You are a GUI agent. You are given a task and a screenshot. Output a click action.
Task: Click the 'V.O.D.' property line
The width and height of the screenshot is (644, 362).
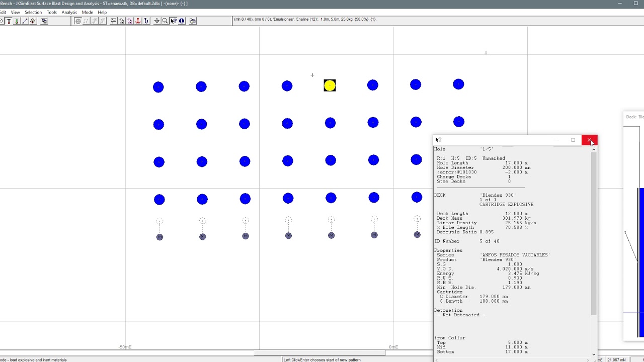[x=485, y=268]
